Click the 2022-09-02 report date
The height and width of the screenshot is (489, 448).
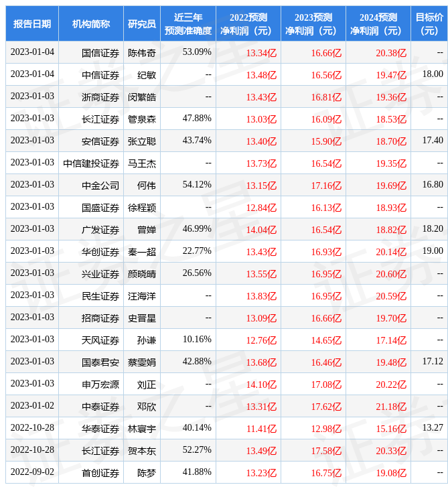point(32,473)
